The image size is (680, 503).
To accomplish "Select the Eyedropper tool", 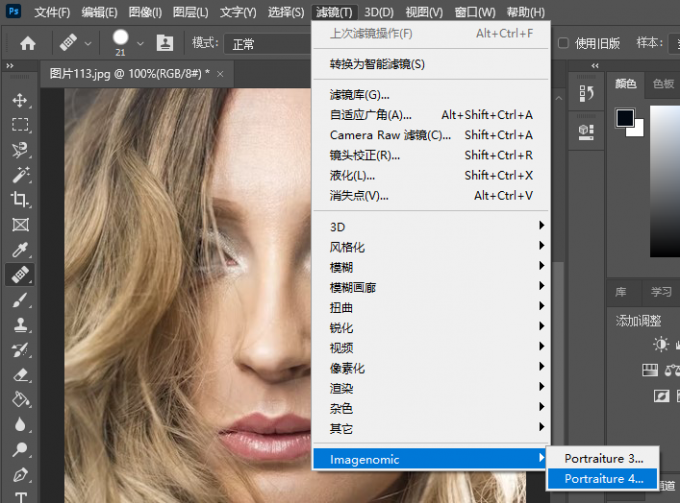I will click(20, 249).
